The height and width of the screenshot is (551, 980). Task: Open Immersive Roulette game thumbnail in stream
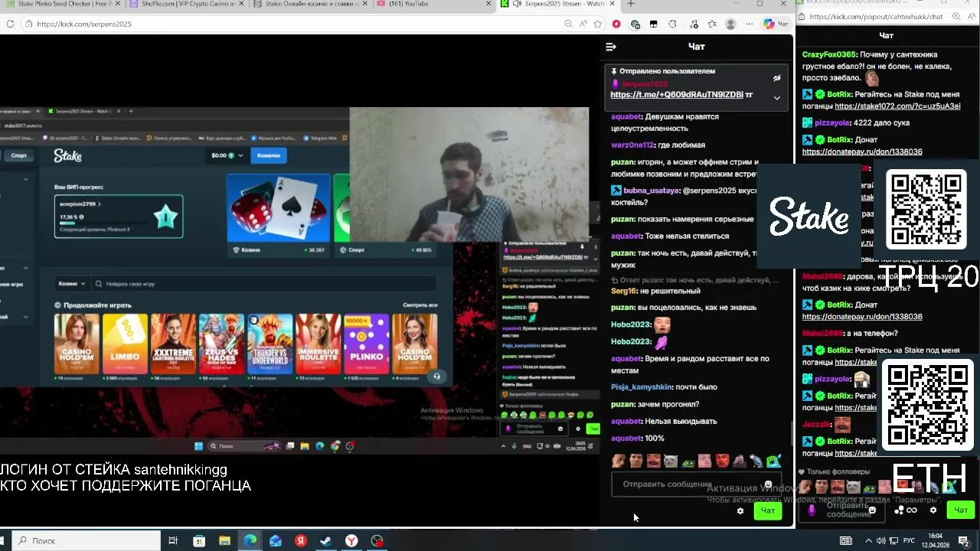click(318, 343)
